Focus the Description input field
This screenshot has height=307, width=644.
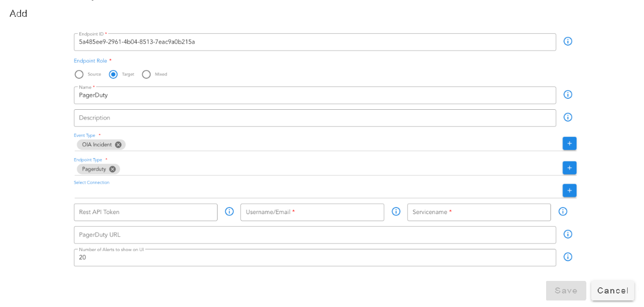[x=314, y=118]
